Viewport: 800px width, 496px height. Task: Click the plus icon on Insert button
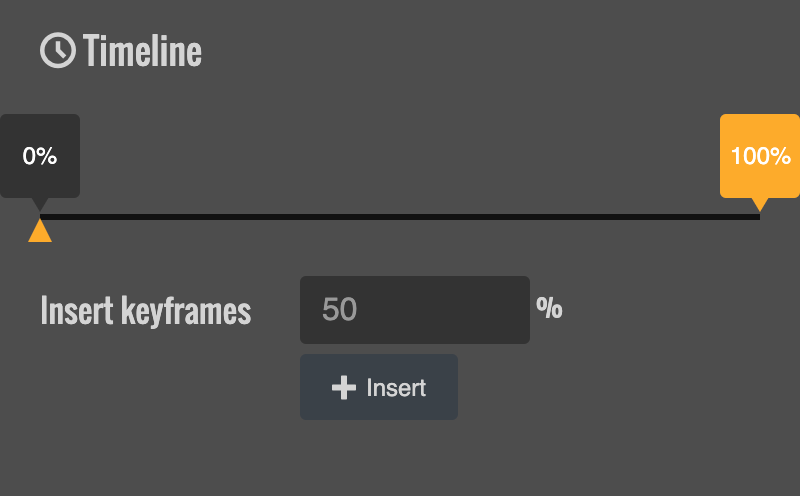tap(344, 388)
